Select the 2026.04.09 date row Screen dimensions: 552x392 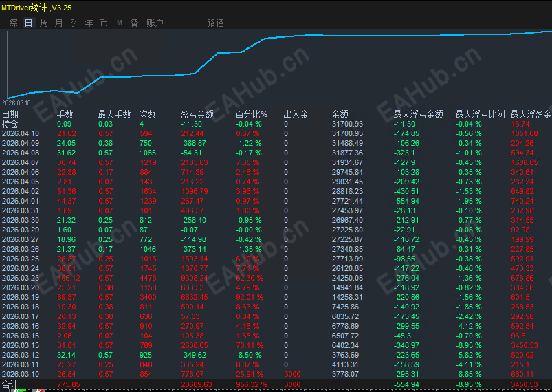276,143
